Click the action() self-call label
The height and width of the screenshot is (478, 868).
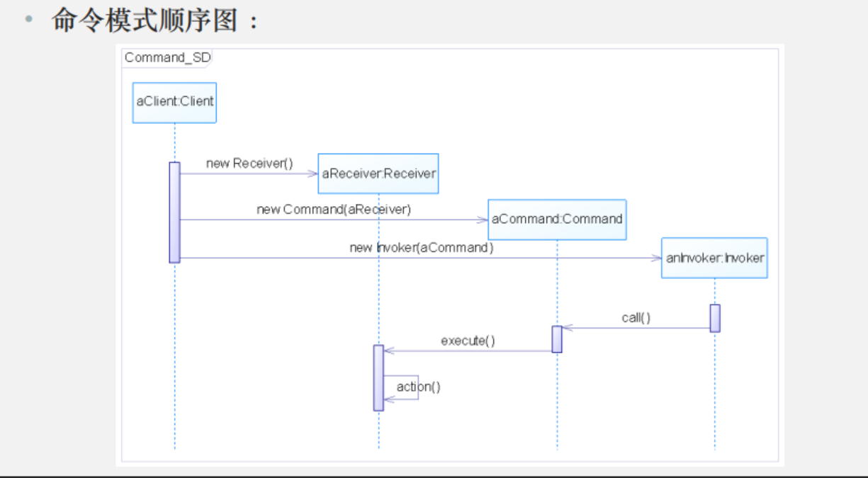(418, 387)
